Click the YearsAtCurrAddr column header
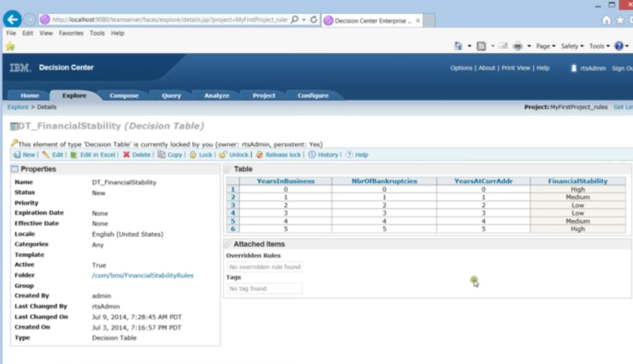 click(x=483, y=181)
